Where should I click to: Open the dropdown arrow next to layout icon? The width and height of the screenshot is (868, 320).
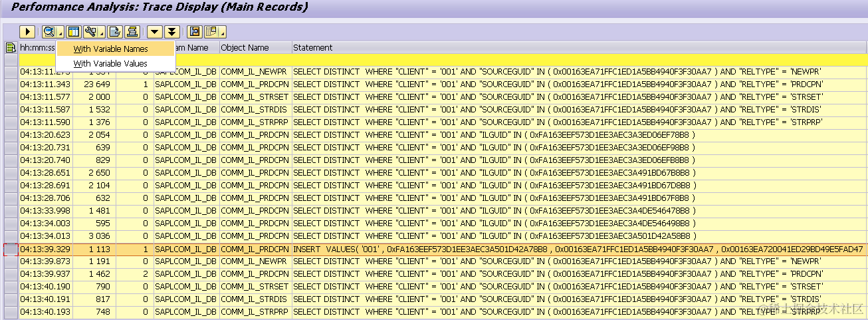tap(223, 32)
